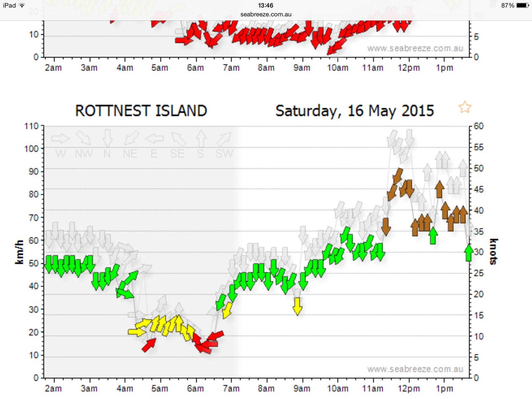Click the Saturday, 16 May 2015 date heading
532x399 pixels.
click(355, 111)
